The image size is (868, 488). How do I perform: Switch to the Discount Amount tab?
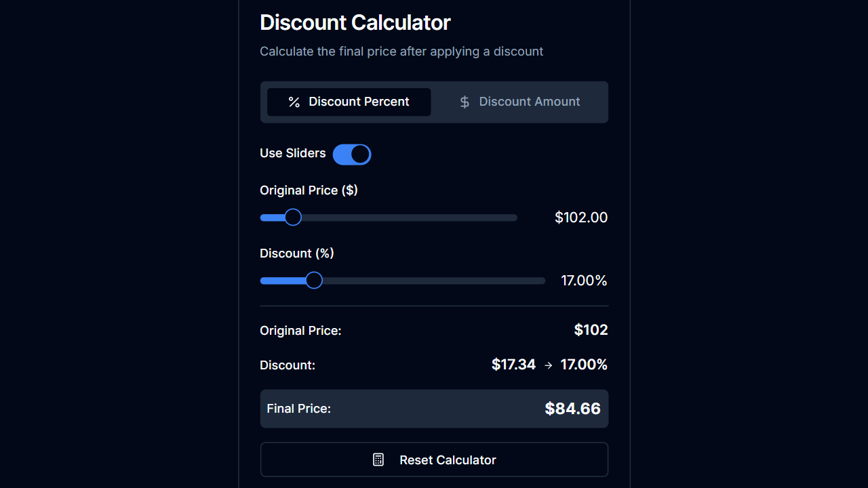519,102
